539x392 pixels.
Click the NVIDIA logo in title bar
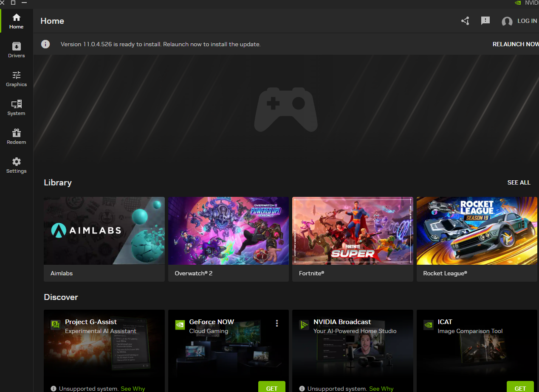(518, 3)
